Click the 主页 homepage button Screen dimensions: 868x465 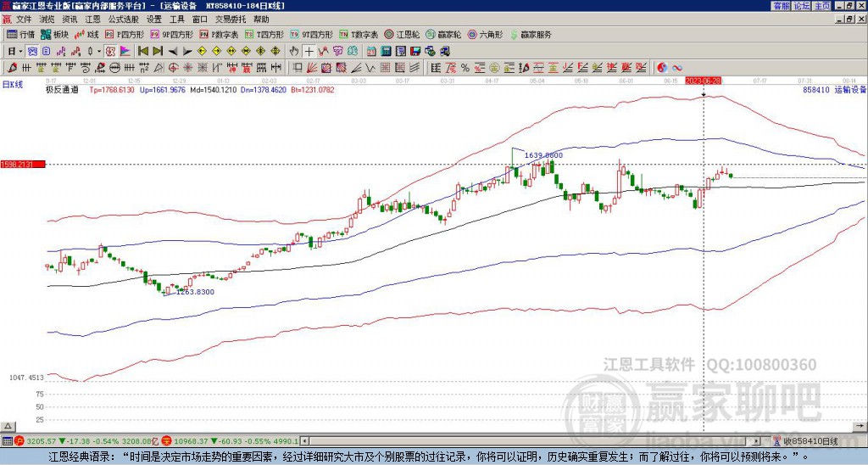point(822,6)
